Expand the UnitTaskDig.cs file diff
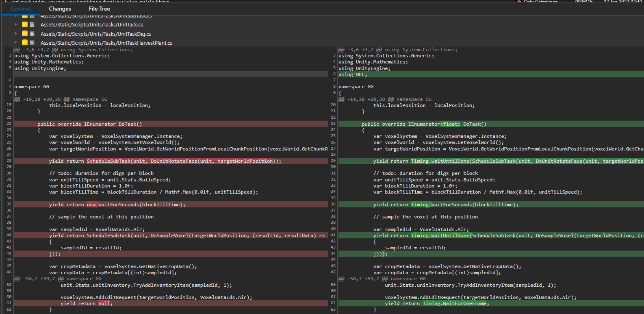The height and width of the screenshot is (314, 644). pyautogui.click(x=16, y=34)
